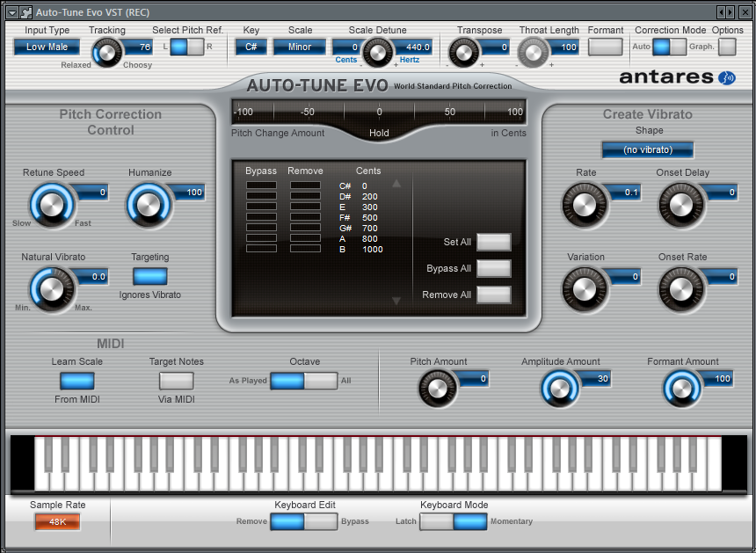Check the Bypass box for D#
Viewport: 756px width, 553px height.
coord(261,196)
